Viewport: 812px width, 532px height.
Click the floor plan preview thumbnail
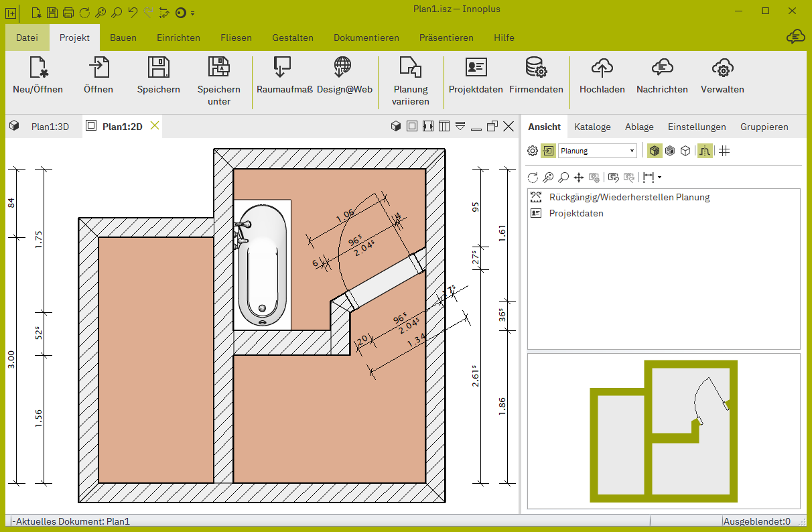pos(664,431)
